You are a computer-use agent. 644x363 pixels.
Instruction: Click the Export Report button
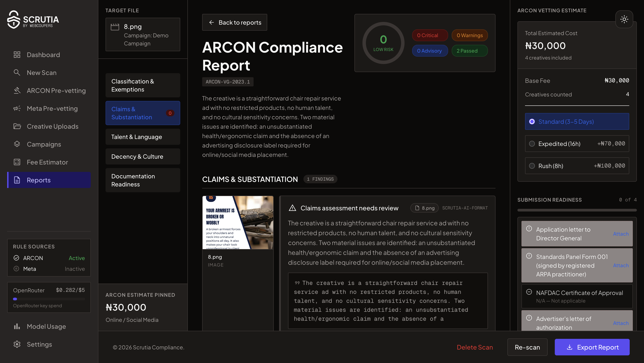(x=592, y=347)
